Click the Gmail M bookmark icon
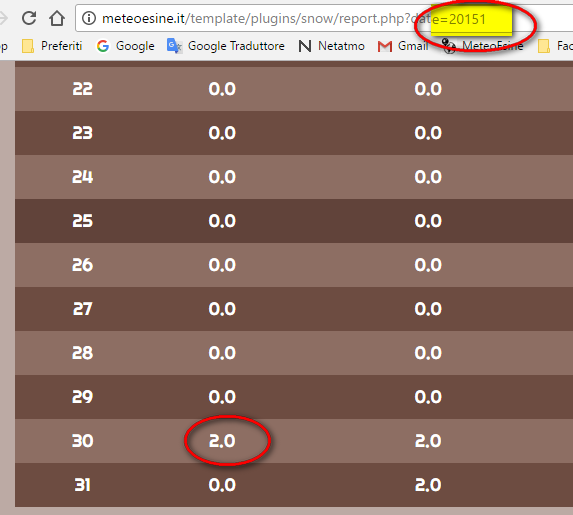 tap(385, 46)
